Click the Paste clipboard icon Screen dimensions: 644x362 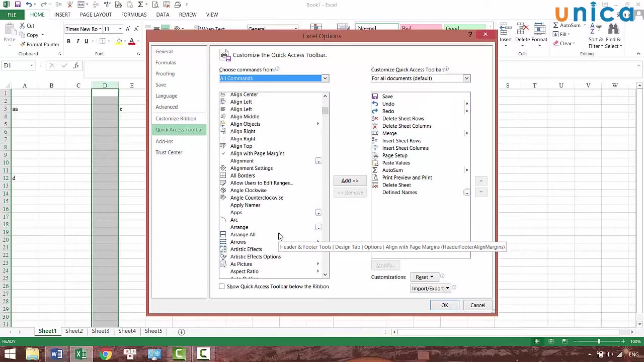(x=9, y=29)
